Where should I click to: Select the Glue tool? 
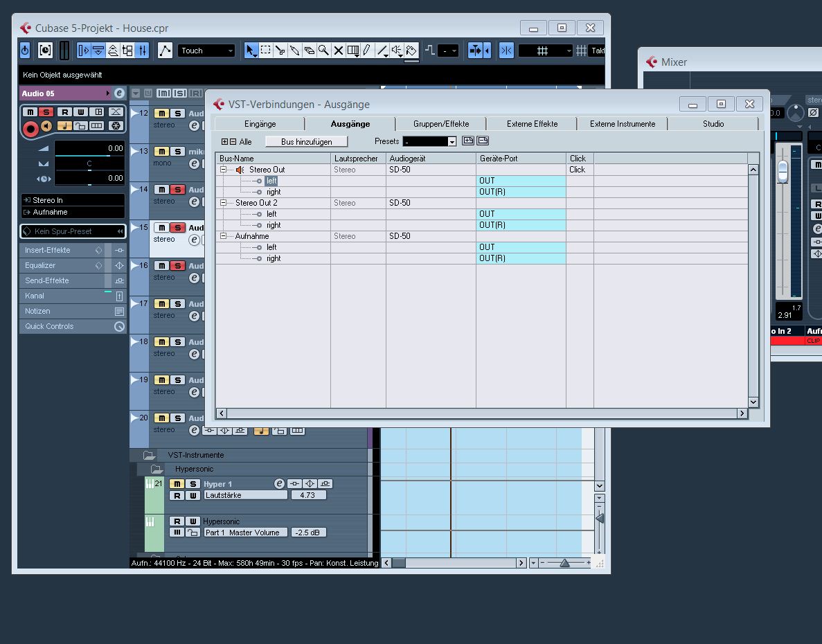pos(294,51)
